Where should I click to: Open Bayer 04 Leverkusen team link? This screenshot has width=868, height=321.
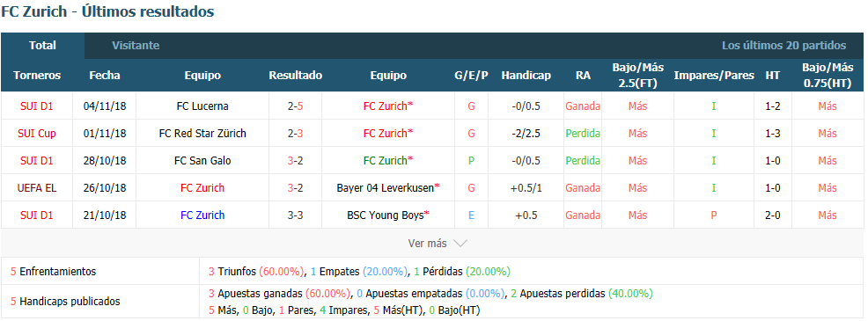tap(386, 187)
